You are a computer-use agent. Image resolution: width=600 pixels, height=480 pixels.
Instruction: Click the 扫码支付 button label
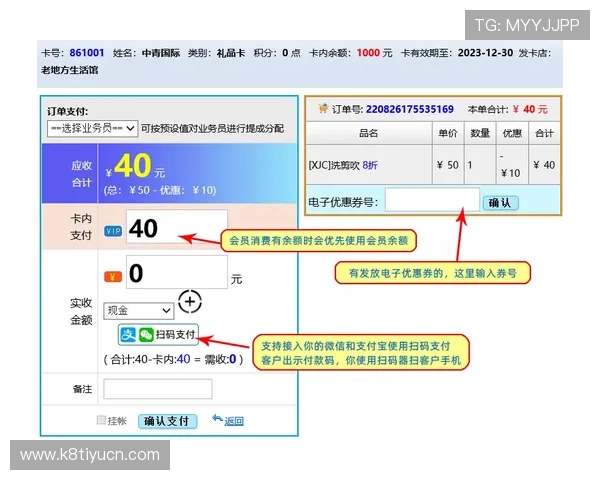click(175, 335)
